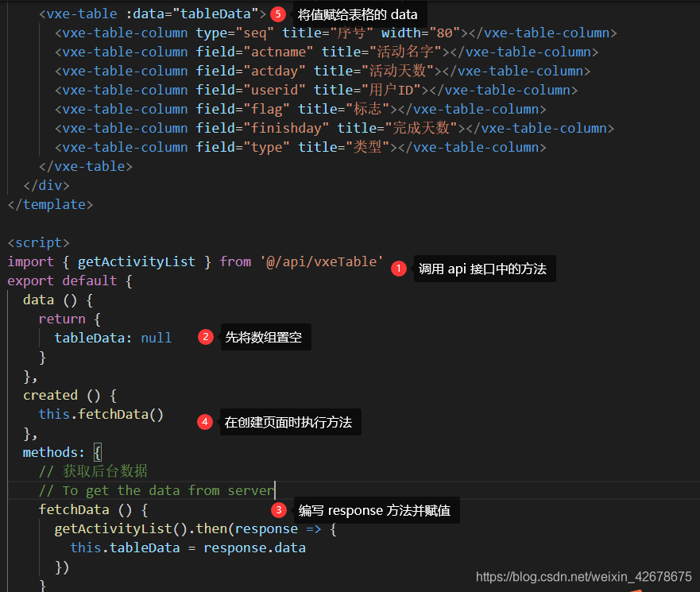Click 'this.tableData = response.data' assignment line
700x592 pixels.
point(188,548)
